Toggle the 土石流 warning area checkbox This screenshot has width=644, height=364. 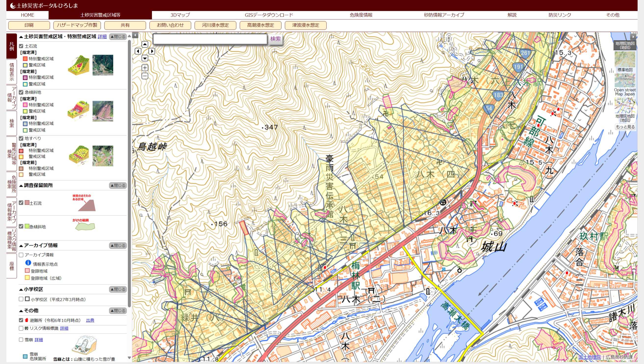tap(21, 46)
